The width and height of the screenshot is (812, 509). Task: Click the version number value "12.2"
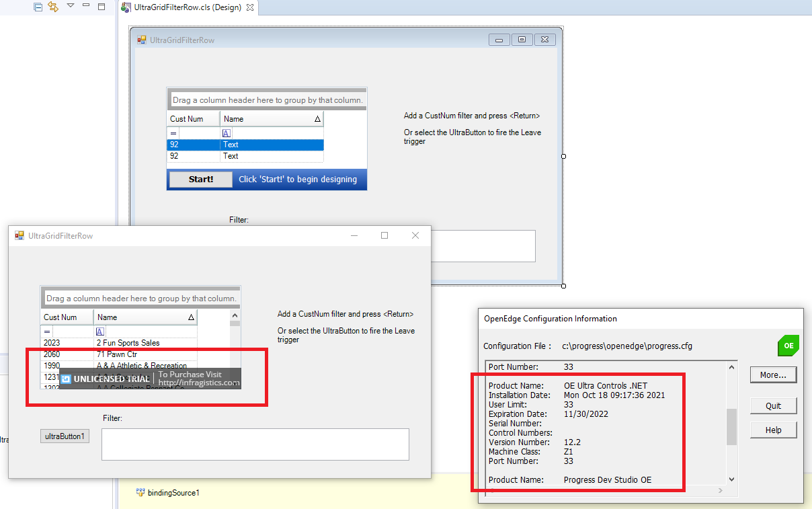(x=571, y=442)
